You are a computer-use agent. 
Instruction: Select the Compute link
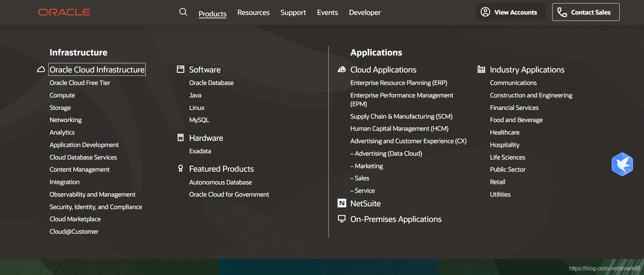tap(62, 95)
